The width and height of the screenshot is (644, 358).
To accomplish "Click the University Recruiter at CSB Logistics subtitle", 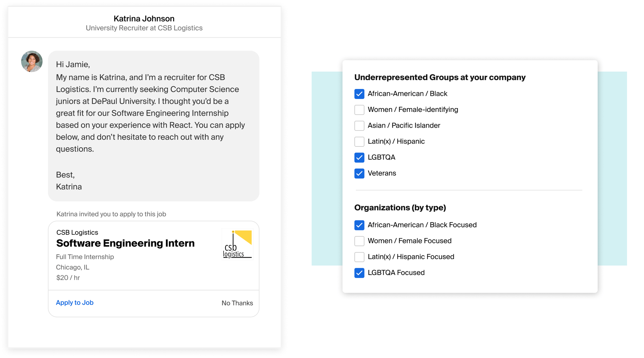I will pos(144,28).
